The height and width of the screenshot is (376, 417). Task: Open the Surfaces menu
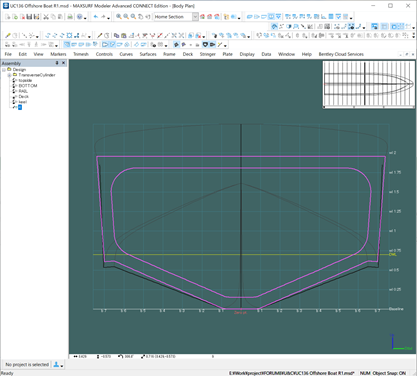click(x=148, y=54)
